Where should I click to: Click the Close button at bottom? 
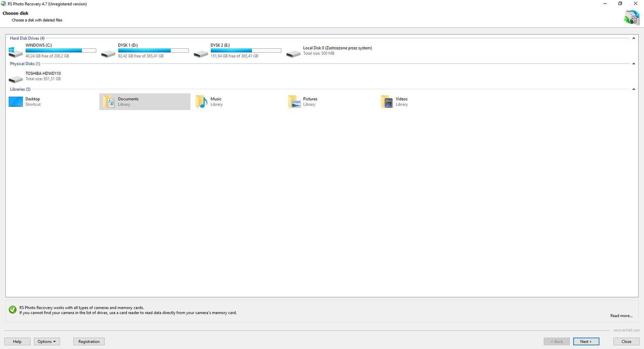pyautogui.click(x=626, y=342)
